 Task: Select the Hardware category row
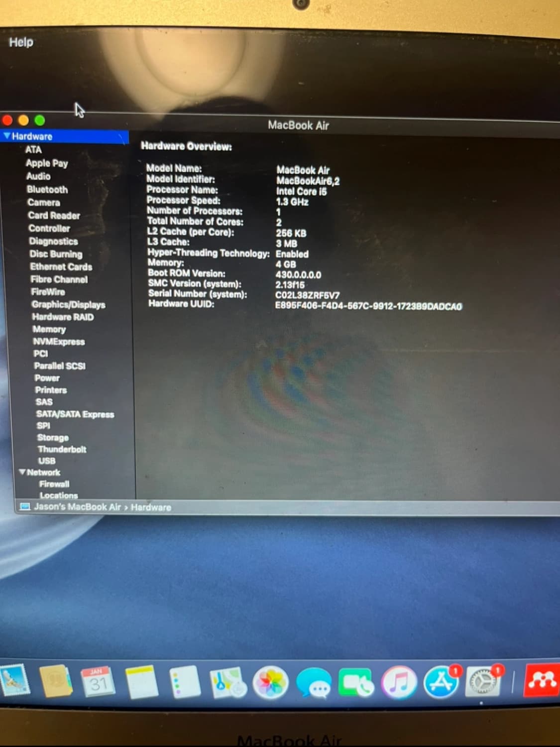[65, 136]
